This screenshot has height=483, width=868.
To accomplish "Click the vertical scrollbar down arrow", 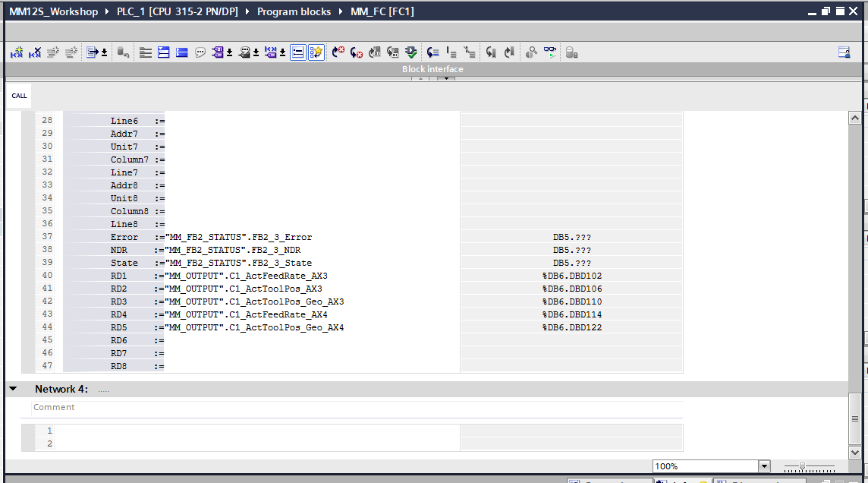I will click(854, 453).
